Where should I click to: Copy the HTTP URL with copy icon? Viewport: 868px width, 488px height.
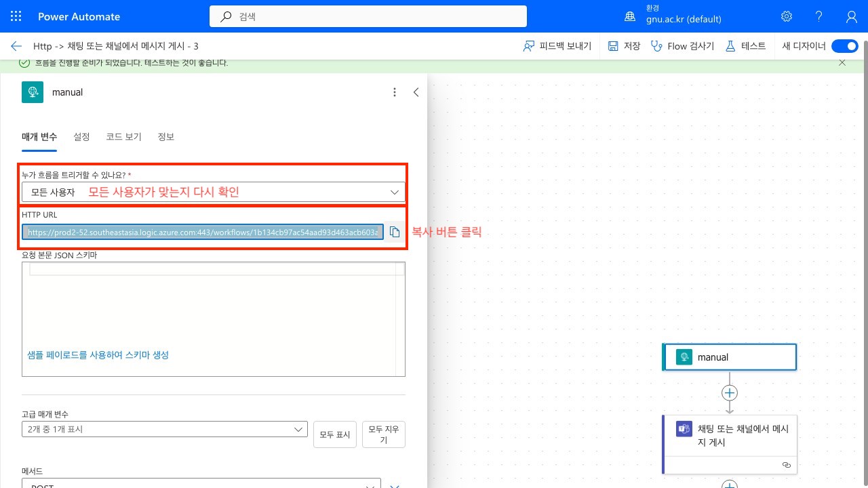click(395, 232)
